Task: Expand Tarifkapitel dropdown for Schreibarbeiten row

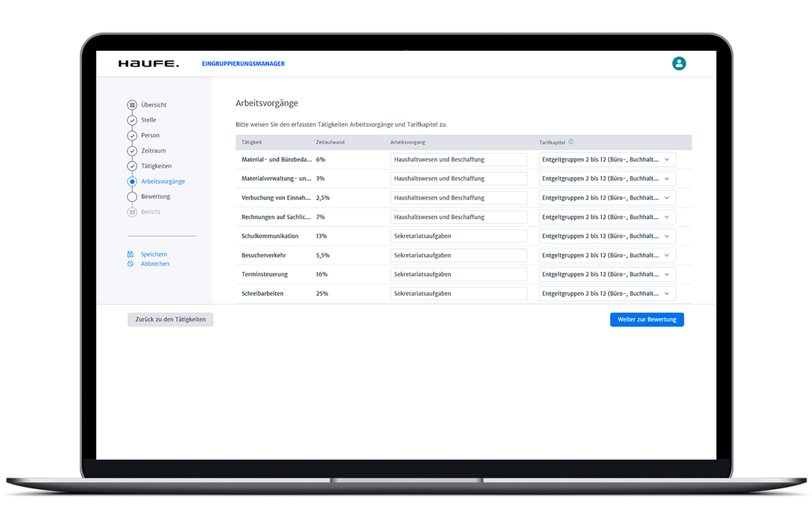Action: (x=607, y=294)
